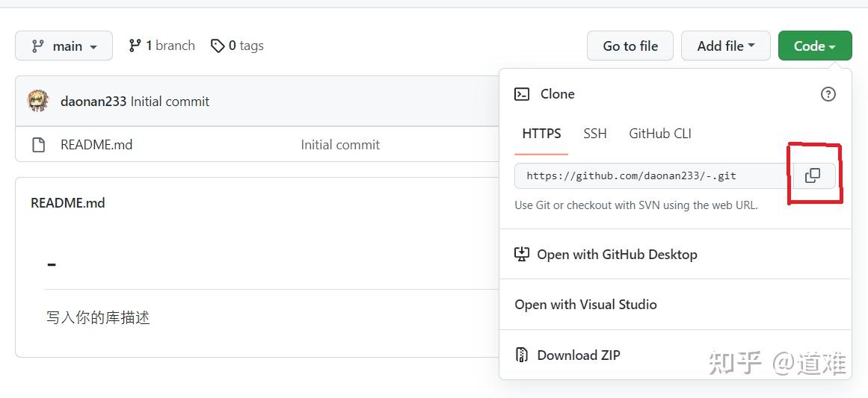Expand the Add file dropdown

click(x=725, y=46)
